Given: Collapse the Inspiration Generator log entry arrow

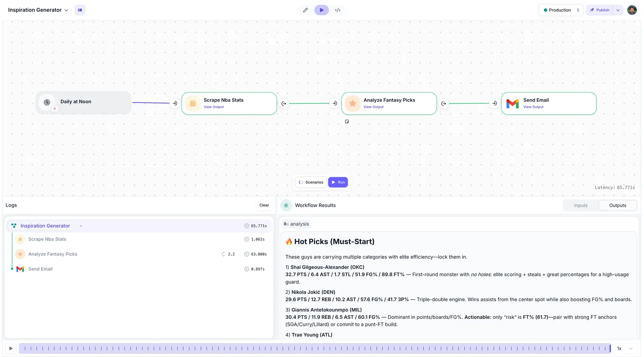Looking at the screenshot, I should coord(81,226).
